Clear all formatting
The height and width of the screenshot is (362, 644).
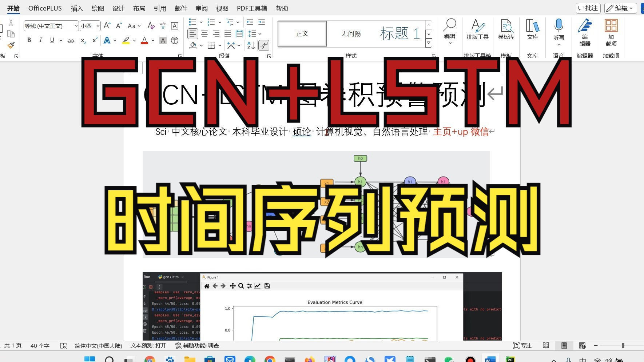(151, 25)
